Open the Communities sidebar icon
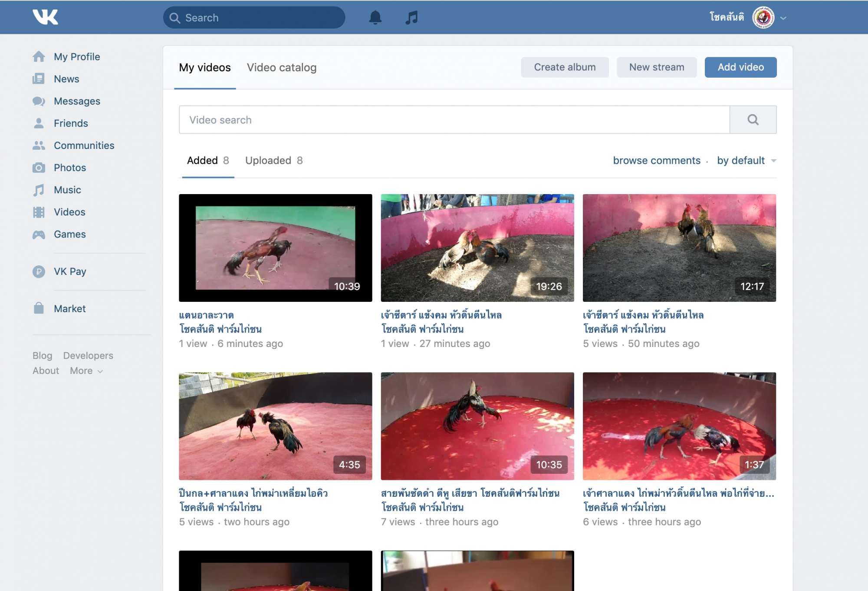The width and height of the screenshot is (868, 591). pos(39,145)
